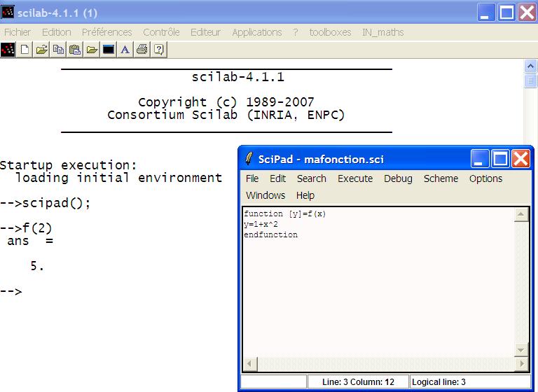This screenshot has height=392, width=538.
Task: Open the Applications menu
Action: pyautogui.click(x=257, y=32)
